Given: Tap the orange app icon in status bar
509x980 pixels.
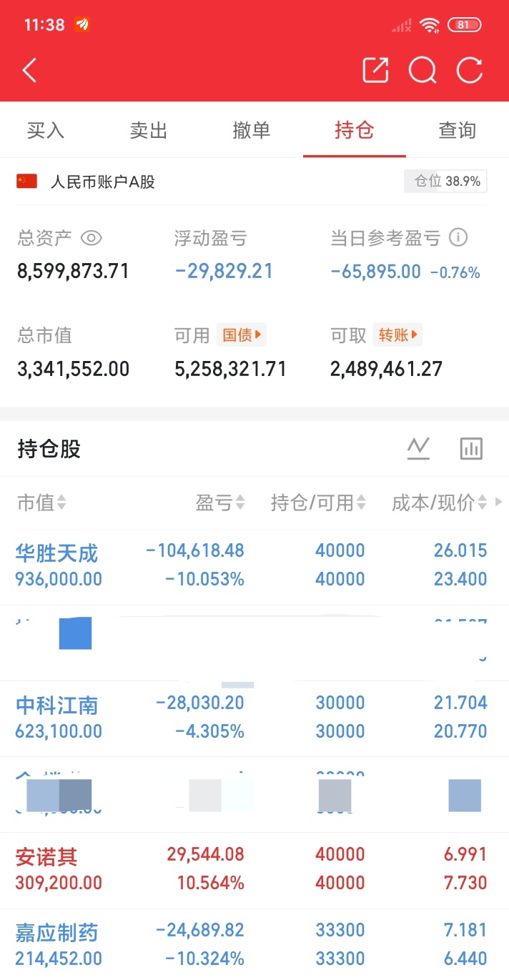Looking at the screenshot, I should click(82, 25).
